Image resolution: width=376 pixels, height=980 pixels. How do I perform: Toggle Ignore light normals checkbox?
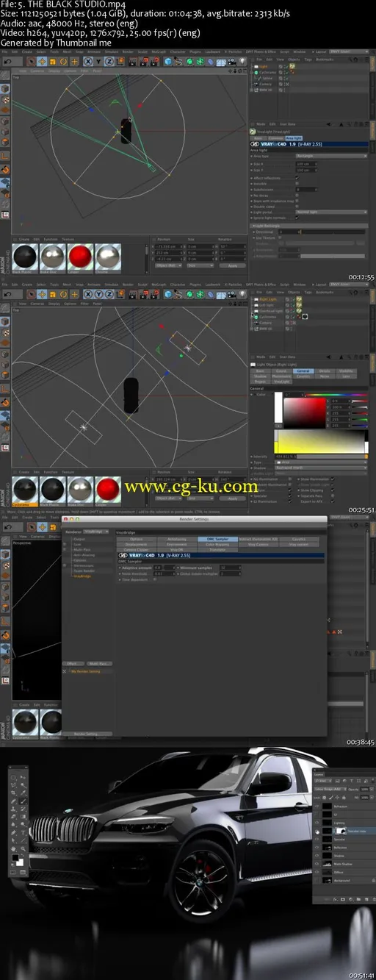coord(297,218)
